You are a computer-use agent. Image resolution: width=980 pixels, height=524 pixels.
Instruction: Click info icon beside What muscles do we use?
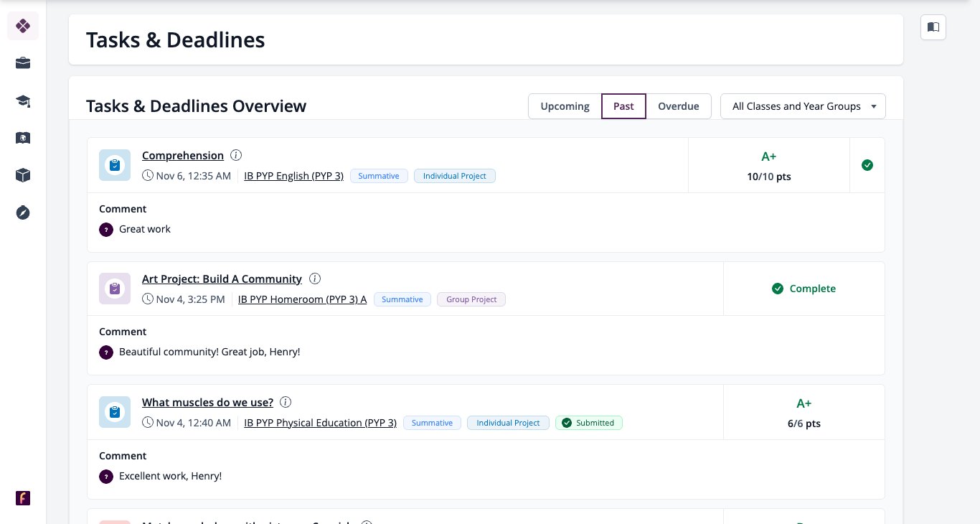tap(286, 402)
